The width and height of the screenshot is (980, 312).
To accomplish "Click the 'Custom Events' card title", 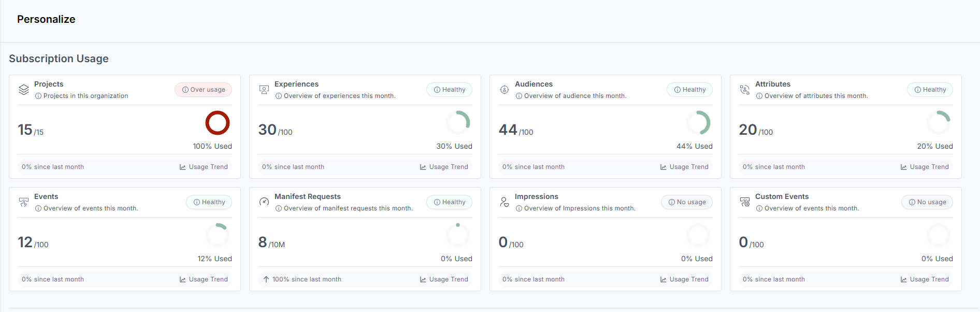I will pos(782,196).
